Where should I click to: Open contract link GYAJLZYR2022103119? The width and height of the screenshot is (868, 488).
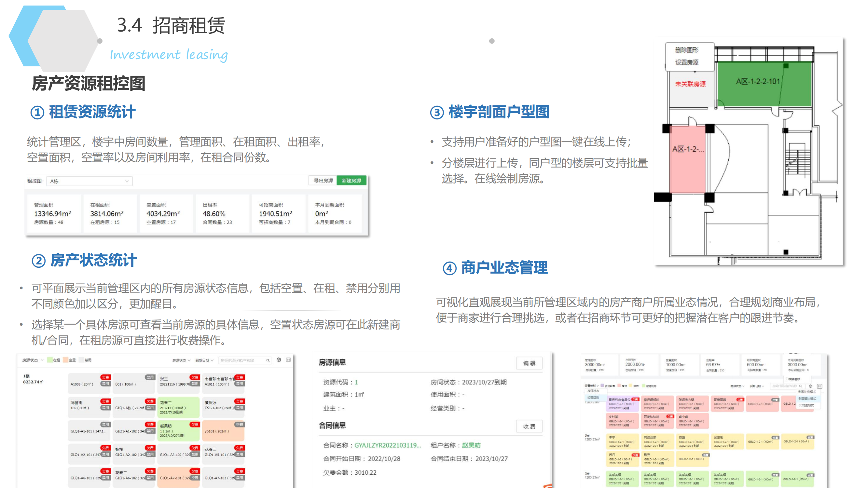[388, 445]
